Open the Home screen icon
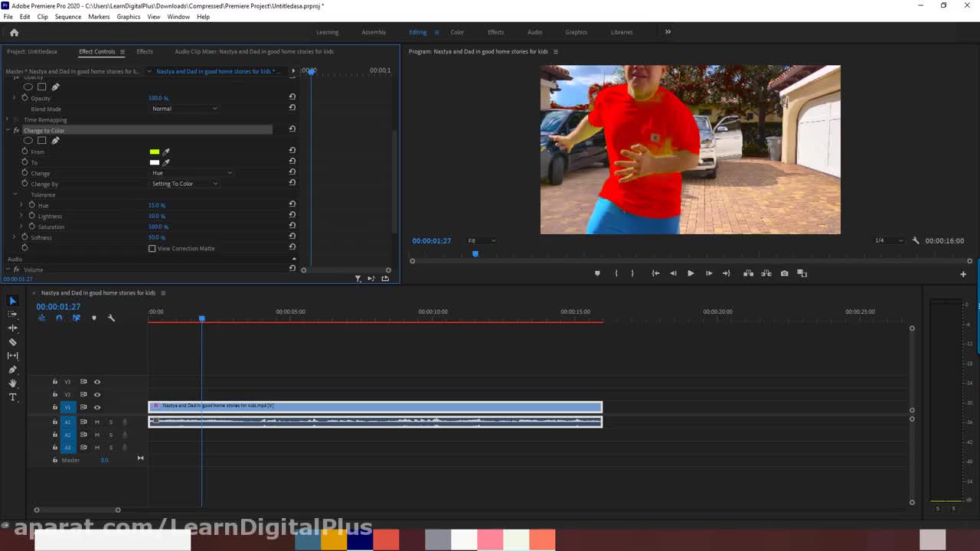This screenshot has width=980, height=551. click(x=14, y=32)
